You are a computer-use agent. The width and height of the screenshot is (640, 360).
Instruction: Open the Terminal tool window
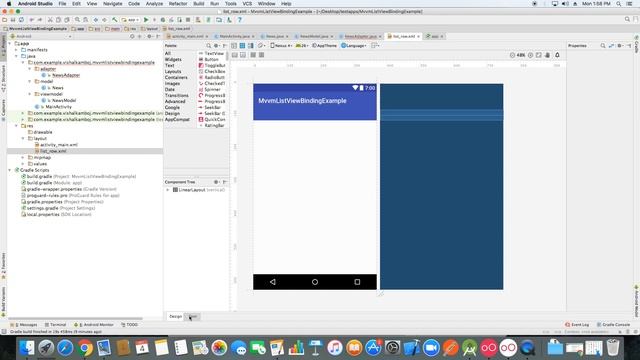[56, 324]
